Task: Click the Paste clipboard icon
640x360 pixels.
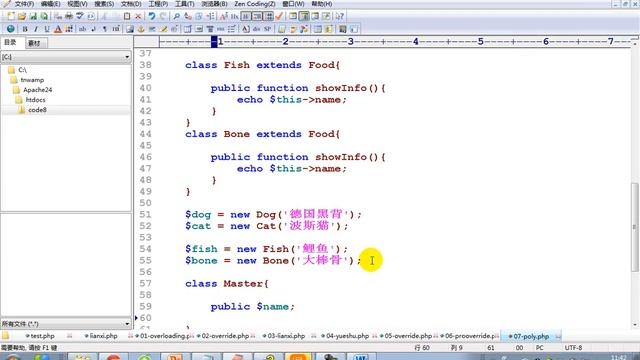Action: click(x=127, y=16)
